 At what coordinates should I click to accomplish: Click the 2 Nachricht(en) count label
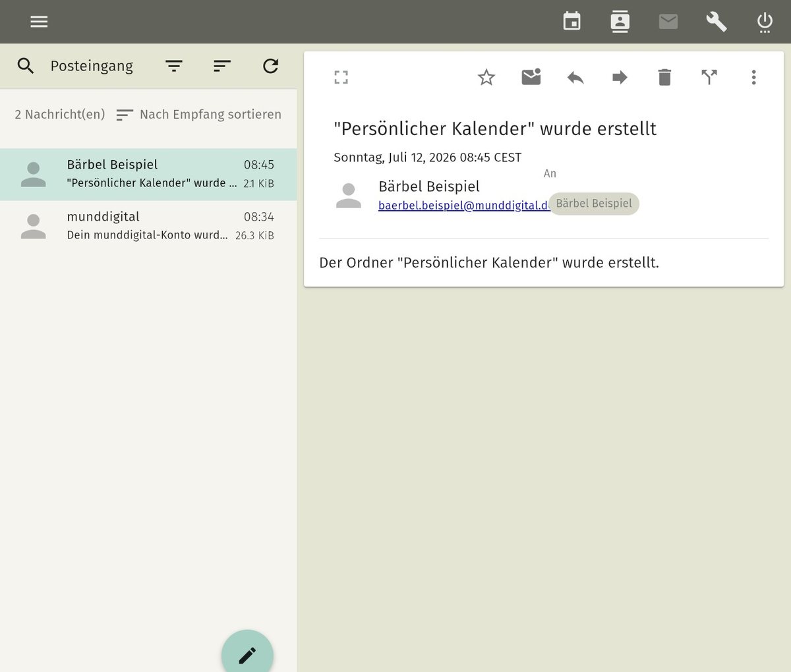tap(60, 115)
